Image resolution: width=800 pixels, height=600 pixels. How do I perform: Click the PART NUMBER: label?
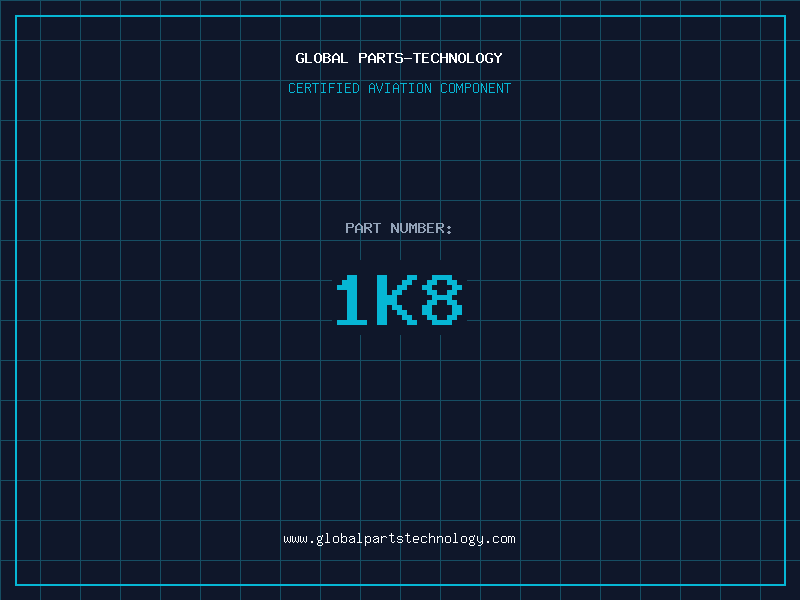pyautogui.click(x=399, y=228)
